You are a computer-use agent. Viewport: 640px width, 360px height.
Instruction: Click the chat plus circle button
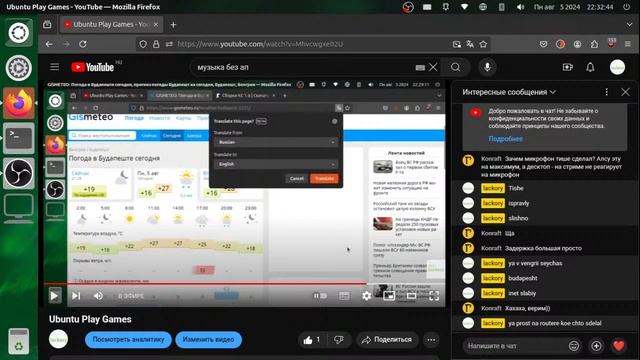pos(596,346)
